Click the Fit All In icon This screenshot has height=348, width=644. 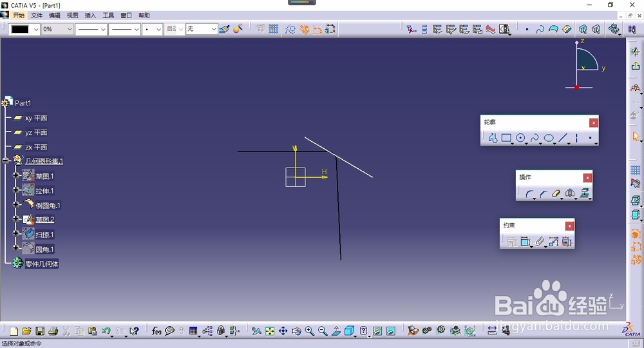(270, 331)
